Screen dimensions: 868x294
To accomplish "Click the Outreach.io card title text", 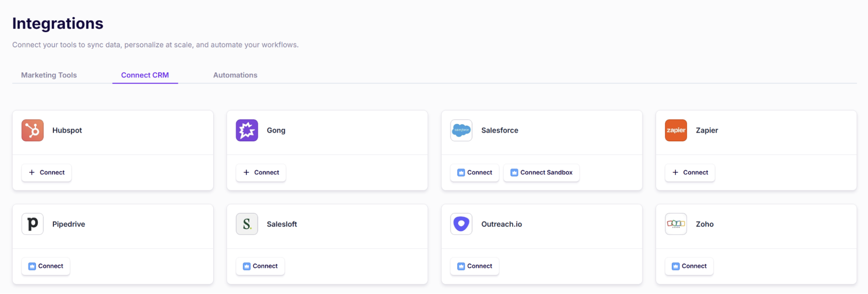I will click(x=502, y=224).
